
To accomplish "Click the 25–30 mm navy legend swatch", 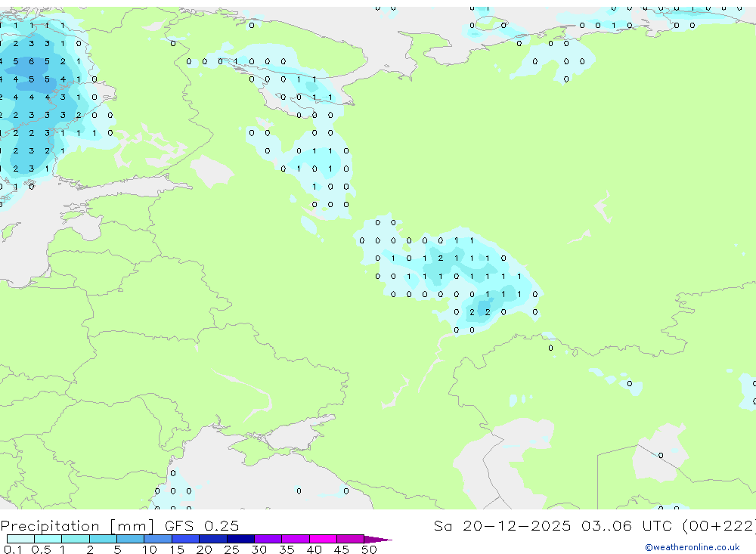I will click(x=240, y=539).
